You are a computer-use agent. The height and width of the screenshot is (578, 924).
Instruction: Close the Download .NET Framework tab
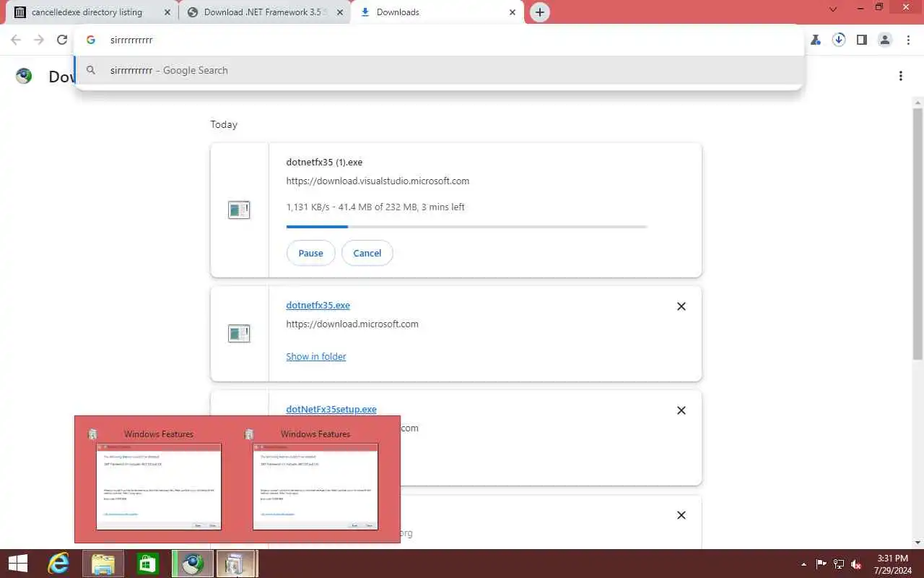coord(339,12)
